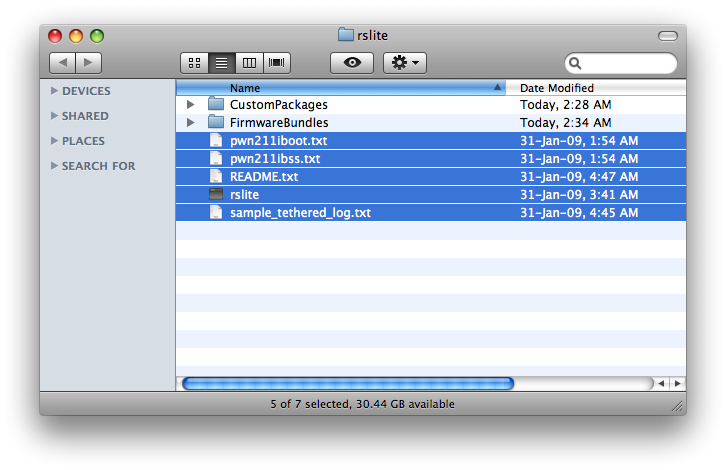Sort by Name column header
The height and width of the screenshot is (470, 726).
pyautogui.click(x=340, y=88)
